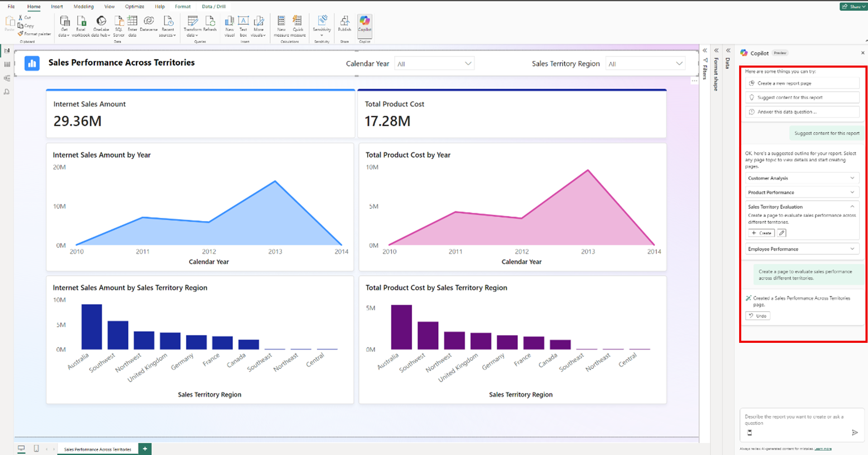Switch to Model view in the left sidebar
The width and height of the screenshot is (868, 455).
coord(7,78)
